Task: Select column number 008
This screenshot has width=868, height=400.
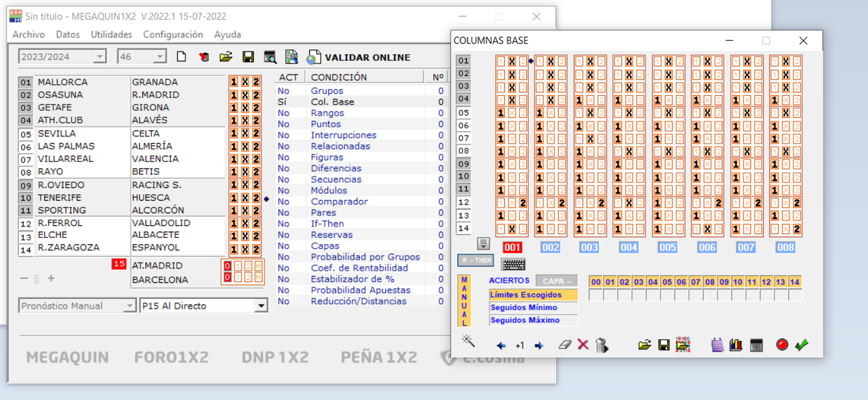Action: point(785,247)
